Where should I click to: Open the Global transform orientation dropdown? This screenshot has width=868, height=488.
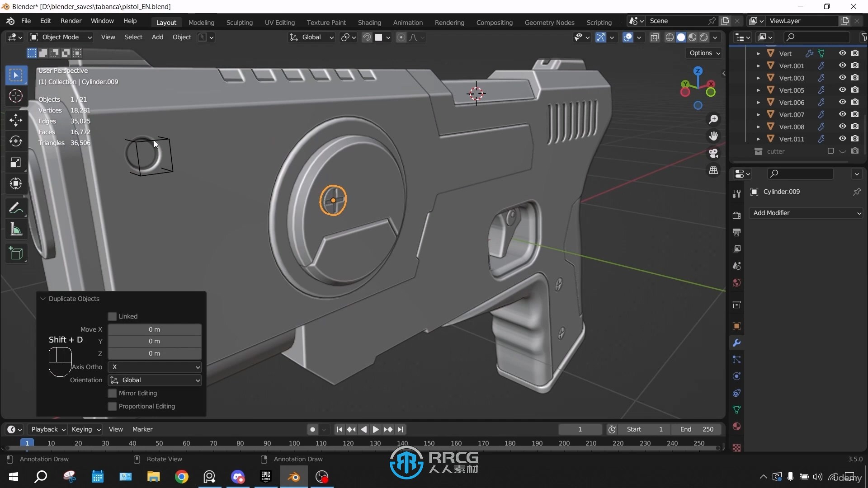point(311,37)
